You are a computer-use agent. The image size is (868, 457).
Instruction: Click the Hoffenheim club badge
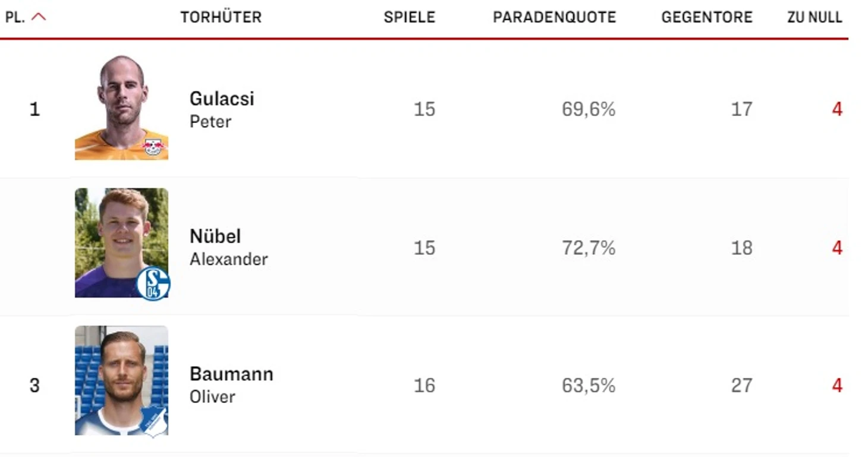click(153, 422)
